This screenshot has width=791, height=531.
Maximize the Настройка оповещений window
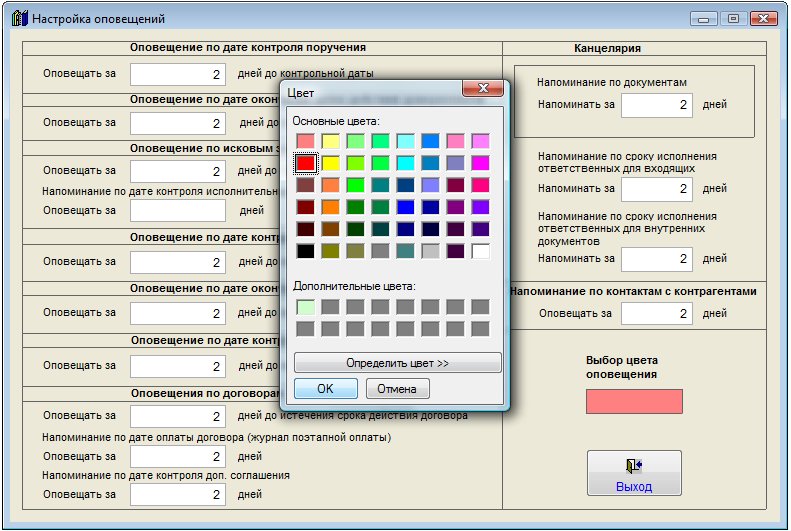pyautogui.click(x=732, y=19)
